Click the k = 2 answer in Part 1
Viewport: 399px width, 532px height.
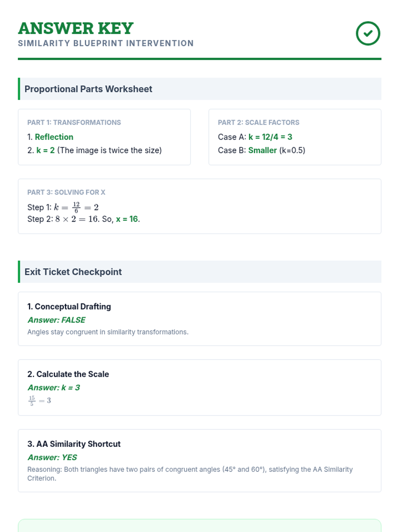point(45,150)
